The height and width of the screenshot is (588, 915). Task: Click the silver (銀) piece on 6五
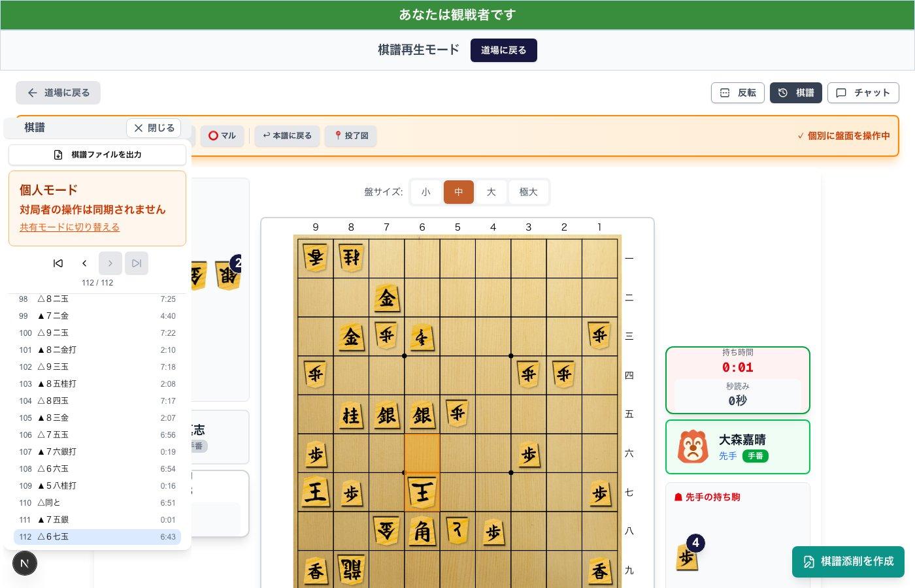[422, 415]
